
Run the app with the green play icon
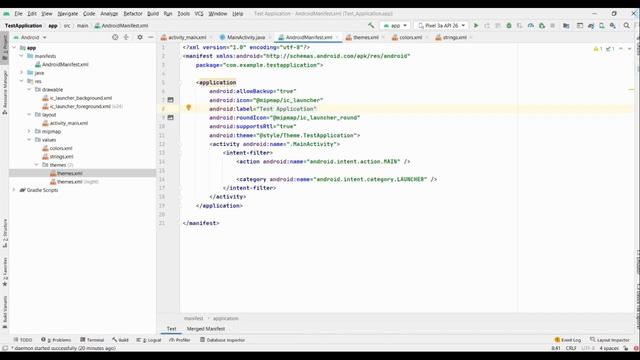coord(476,25)
